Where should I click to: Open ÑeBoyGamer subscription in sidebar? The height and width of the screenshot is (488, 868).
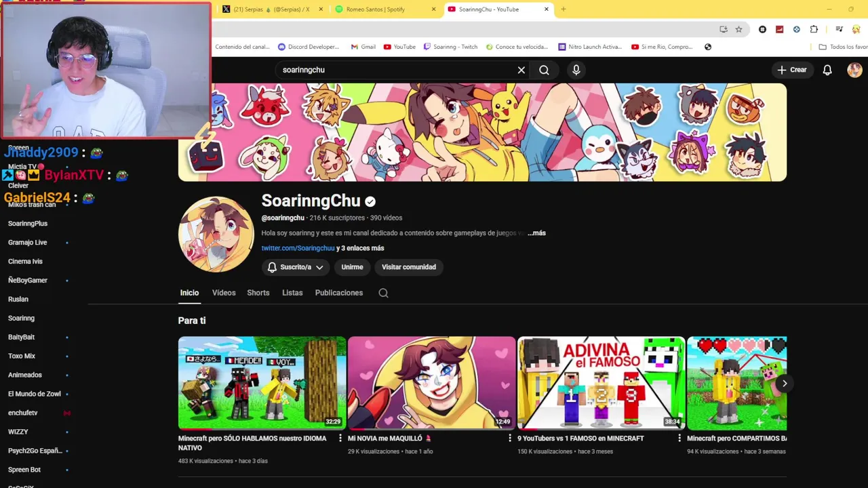[x=28, y=281]
